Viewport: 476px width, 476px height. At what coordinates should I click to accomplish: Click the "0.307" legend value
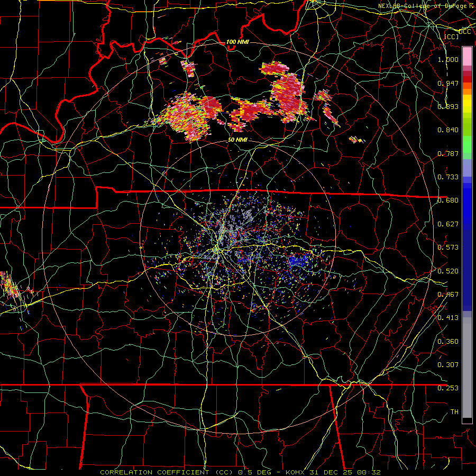coord(448,364)
